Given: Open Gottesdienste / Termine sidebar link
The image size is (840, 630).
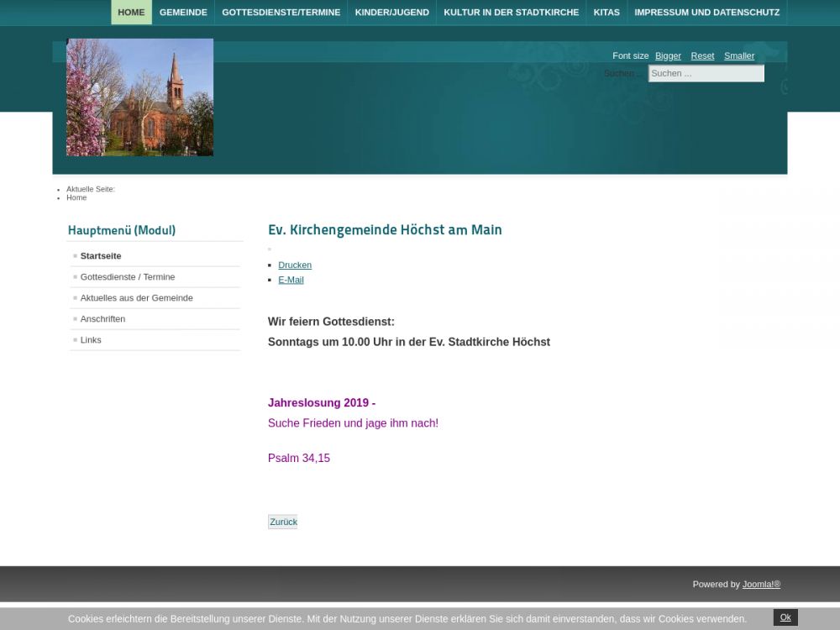Looking at the screenshot, I should [128, 277].
